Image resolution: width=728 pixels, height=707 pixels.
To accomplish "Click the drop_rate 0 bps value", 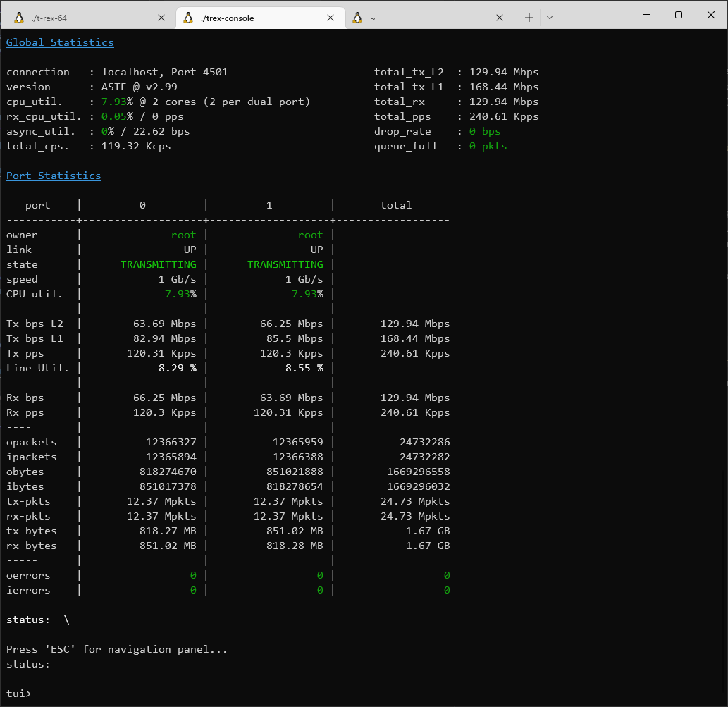I will coord(485,131).
